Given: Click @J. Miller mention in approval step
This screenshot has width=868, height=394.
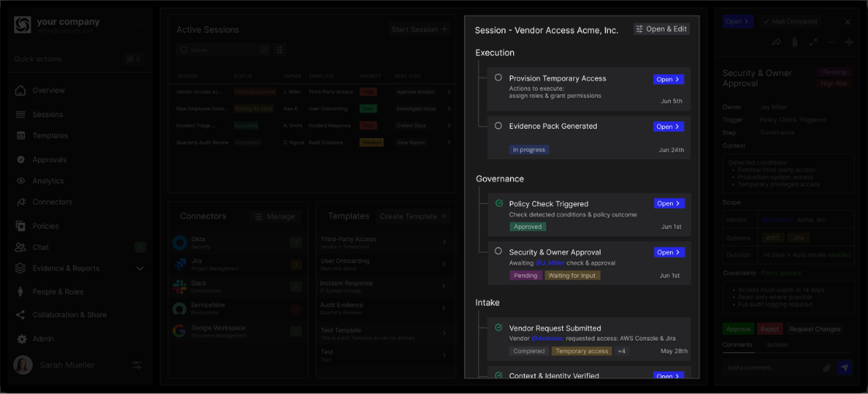Looking at the screenshot, I should click(550, 263).
